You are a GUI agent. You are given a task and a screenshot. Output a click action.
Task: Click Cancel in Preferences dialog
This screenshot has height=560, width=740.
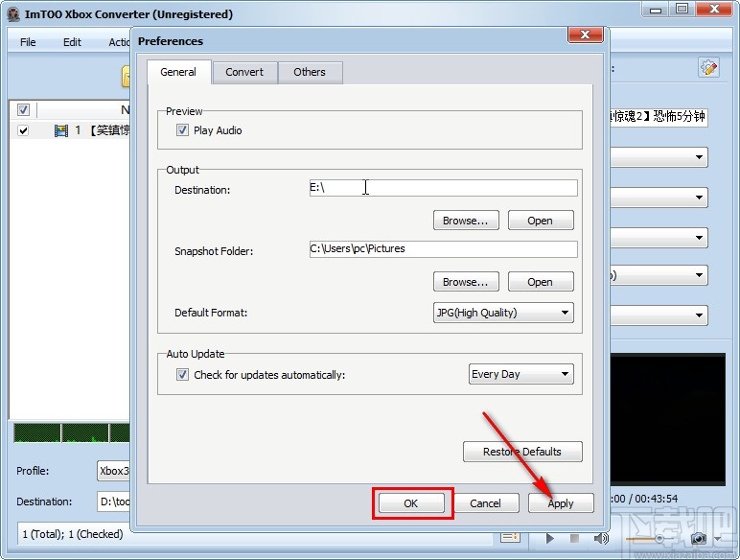[486, 503]
